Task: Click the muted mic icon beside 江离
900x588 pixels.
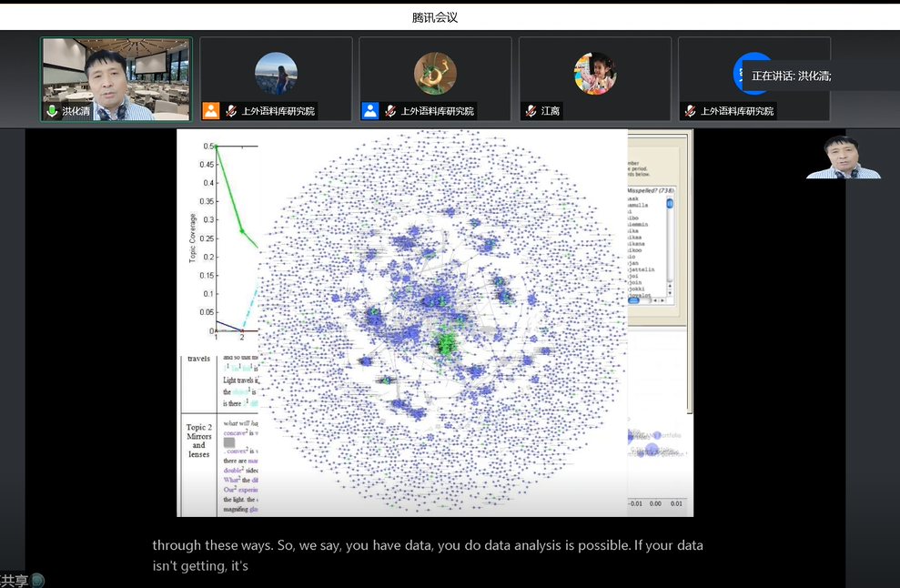Action: point(531,111)
